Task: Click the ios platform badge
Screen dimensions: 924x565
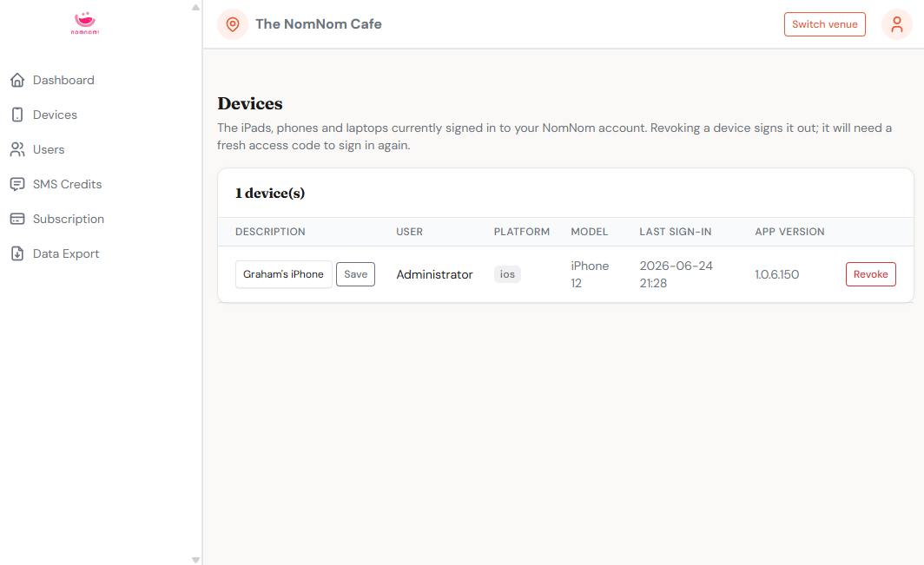Action: click(x=507, y=274)
